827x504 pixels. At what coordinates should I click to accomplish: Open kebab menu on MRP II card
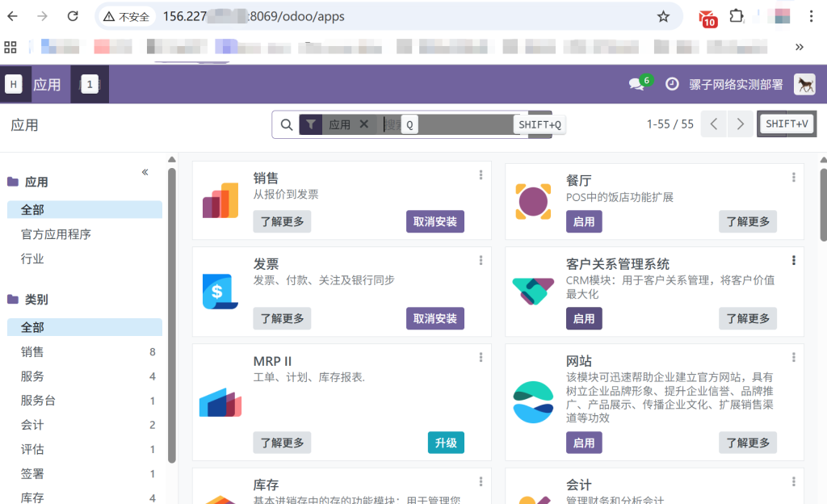pyautogui.click(x=481, y=357)
